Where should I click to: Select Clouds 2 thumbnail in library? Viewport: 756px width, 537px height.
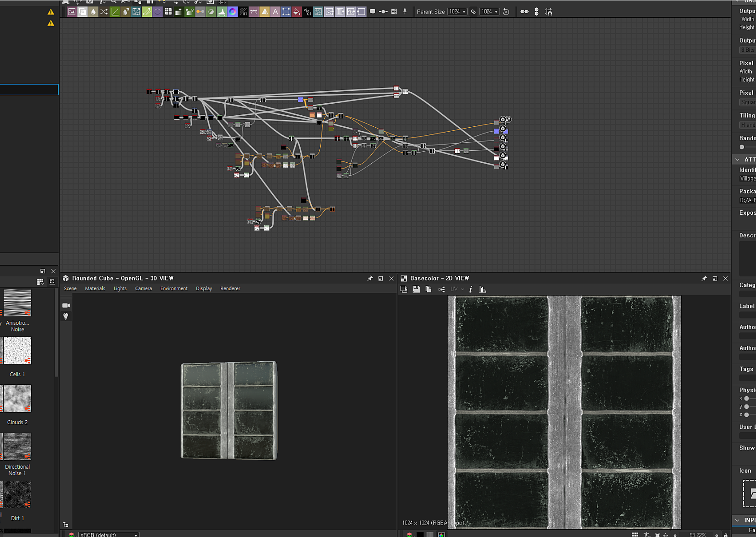(x=17, y=399)
